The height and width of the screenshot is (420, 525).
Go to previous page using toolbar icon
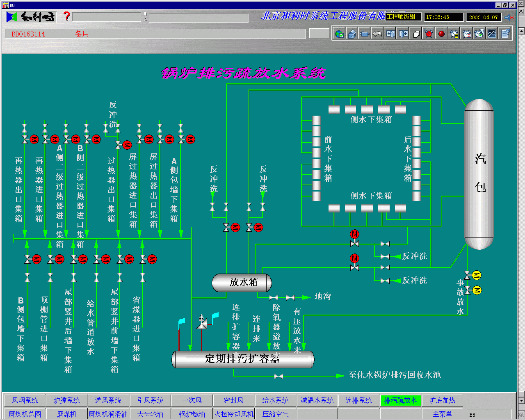pos(390,34)
